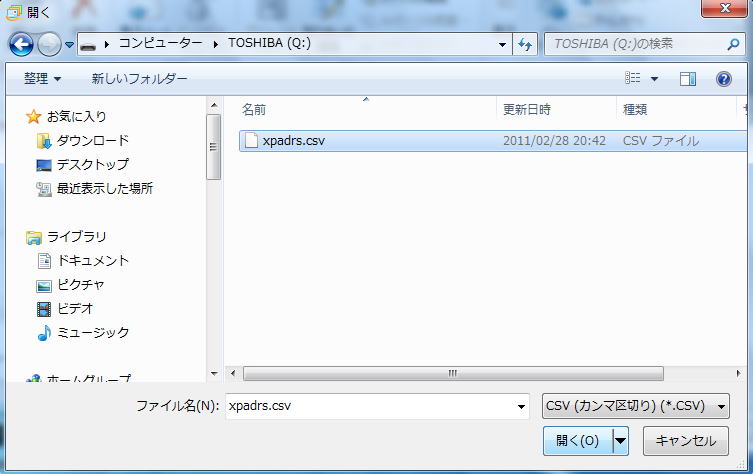Screen dimensions: 753x474
Task: Click the xpadrs.csv file icon
Action: pyautogui.click(x=251, y=140)
